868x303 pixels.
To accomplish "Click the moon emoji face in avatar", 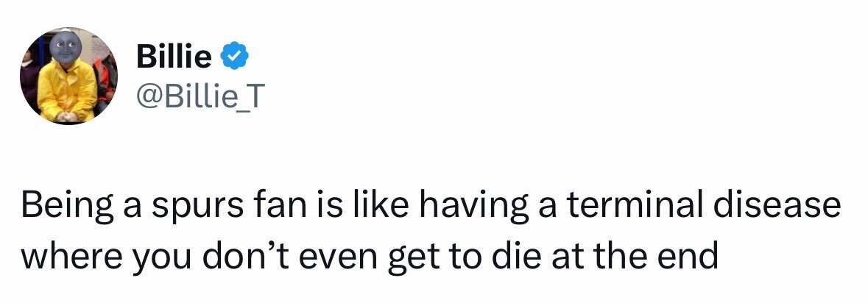I will pos(64,46).
